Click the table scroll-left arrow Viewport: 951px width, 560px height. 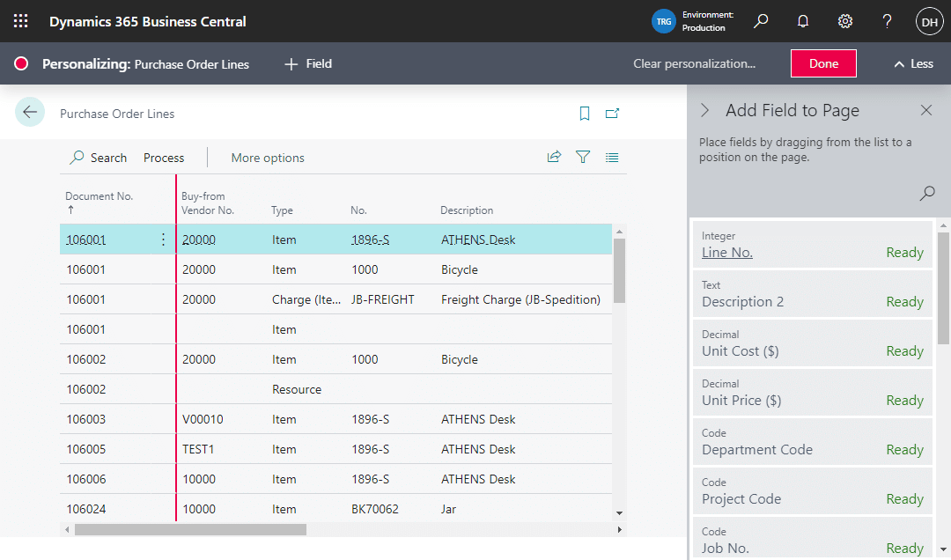pyautogui.click(x=67, y=530)
